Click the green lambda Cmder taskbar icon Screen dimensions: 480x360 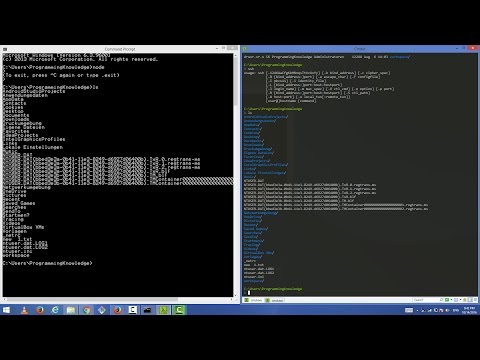pos(163,310)
